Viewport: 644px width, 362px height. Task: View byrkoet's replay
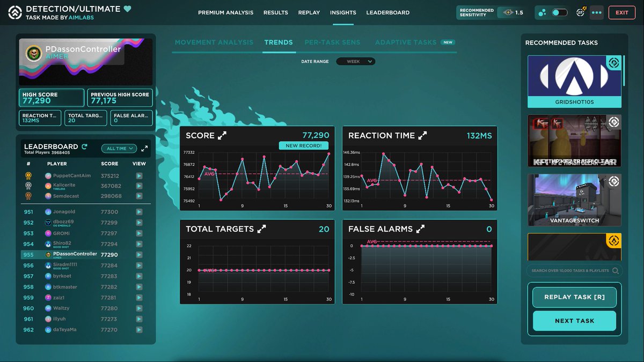click(x=139, y=276)
